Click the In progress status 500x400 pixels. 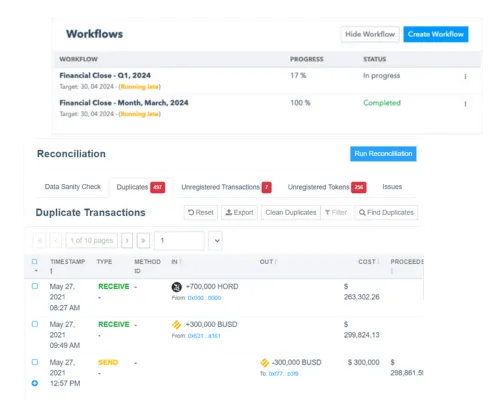381,76
